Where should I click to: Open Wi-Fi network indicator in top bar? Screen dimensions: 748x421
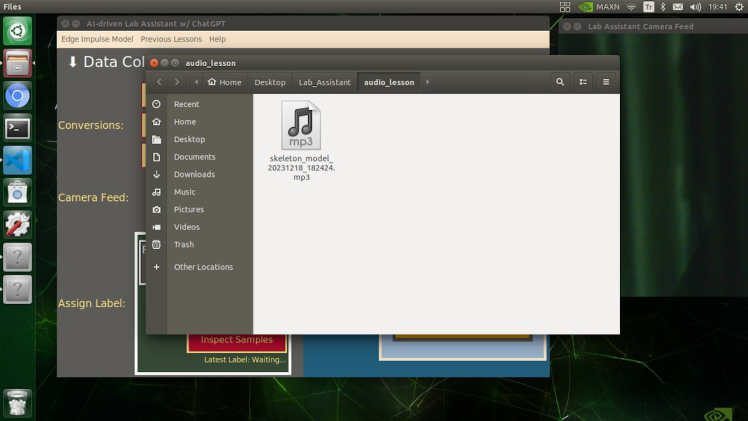tap(632, 7)
